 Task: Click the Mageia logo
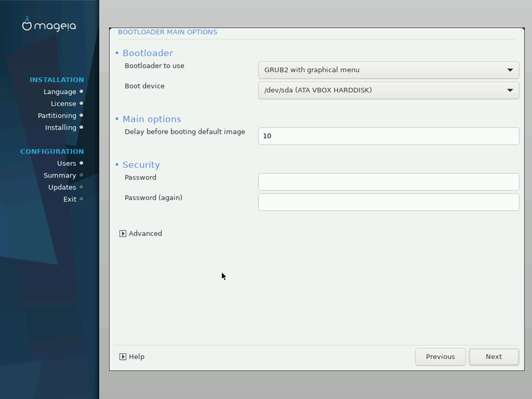pos(49,25)
